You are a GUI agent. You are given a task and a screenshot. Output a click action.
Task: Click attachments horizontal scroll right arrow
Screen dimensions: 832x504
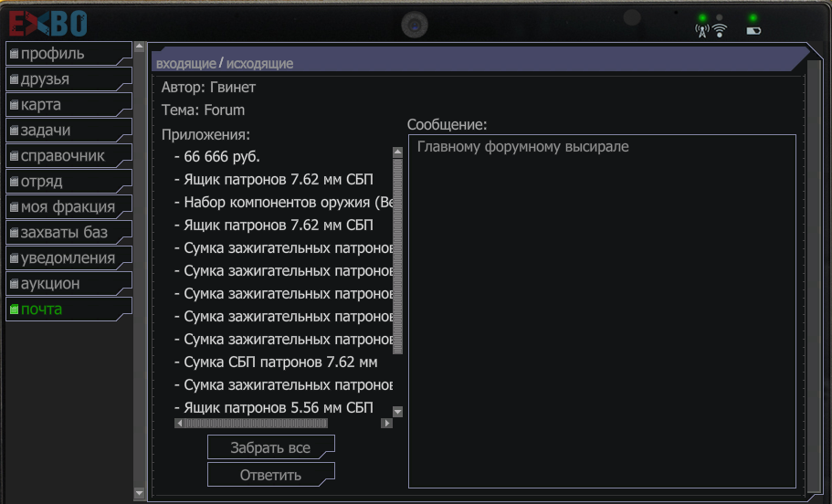tap(386, 424)
